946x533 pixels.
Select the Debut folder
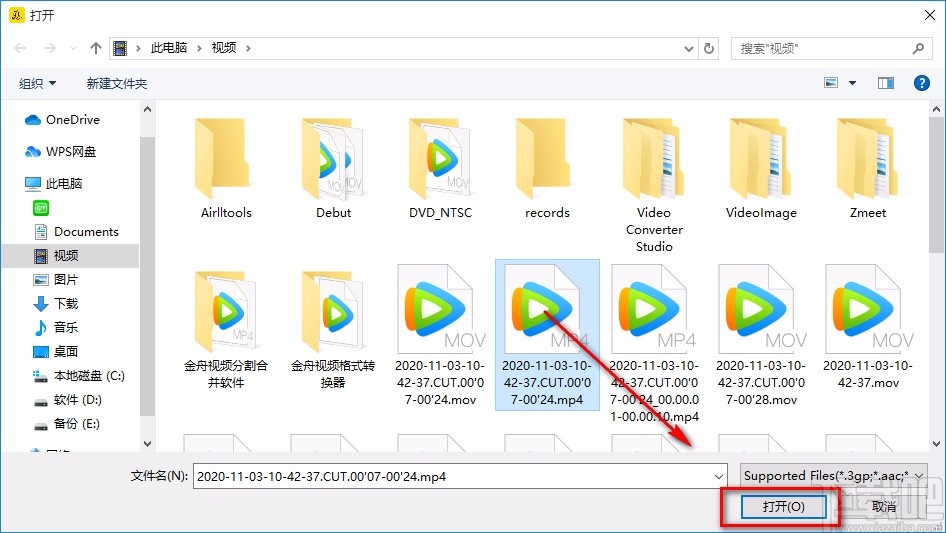(x=333, y=169)
